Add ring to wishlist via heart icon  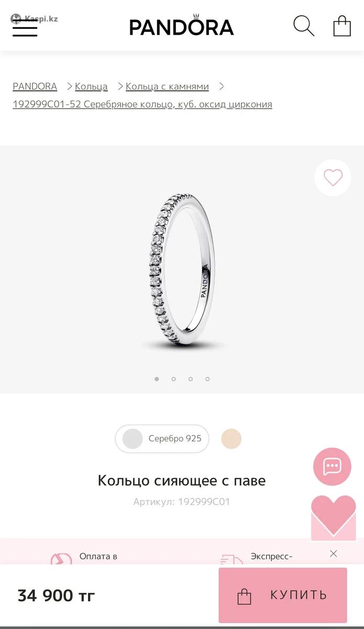[333, 178]
